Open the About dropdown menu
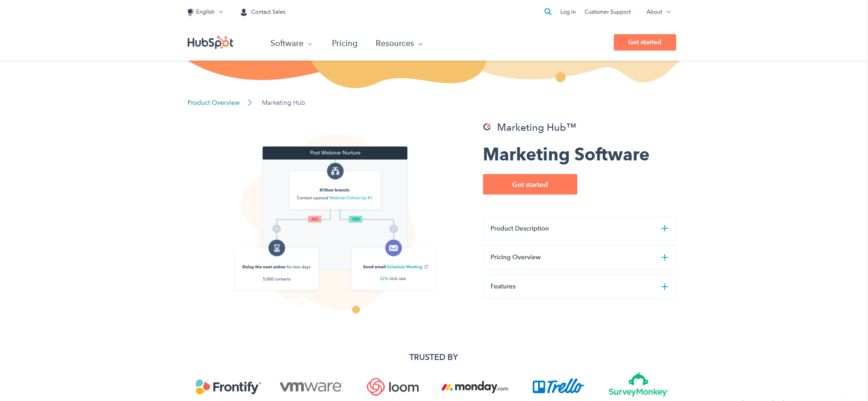The width and height of the screenshot is (868, 401). point(658,12)
